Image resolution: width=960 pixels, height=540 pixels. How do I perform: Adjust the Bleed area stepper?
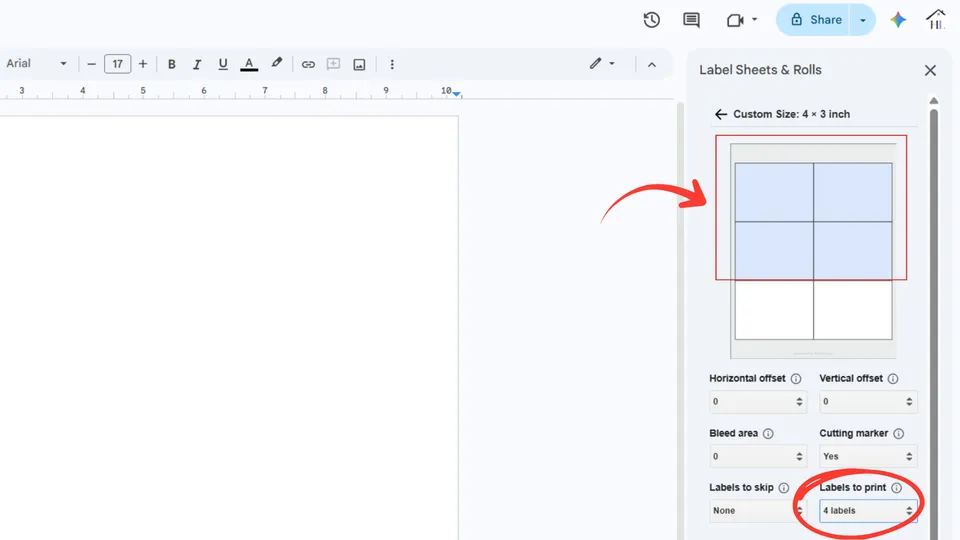(799, 456)
